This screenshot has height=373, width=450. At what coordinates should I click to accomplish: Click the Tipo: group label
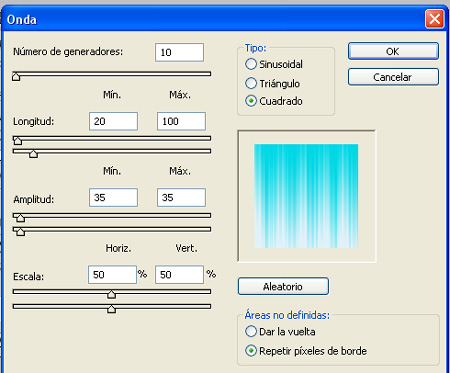(255, 48)
